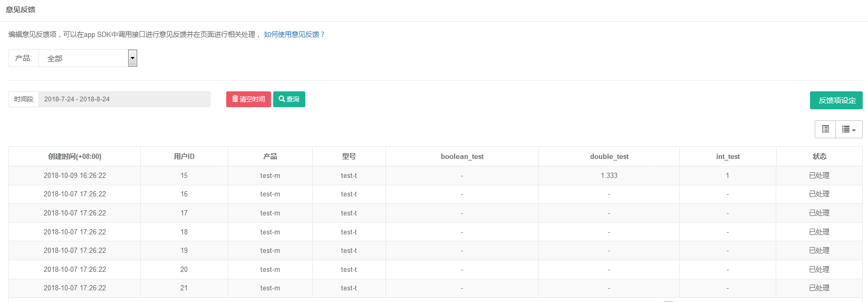Click the status cell of user 21
Viewport: 868px width, 302px height.
click(819, 288)
